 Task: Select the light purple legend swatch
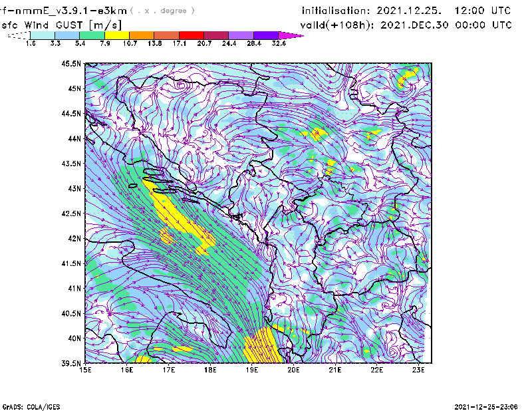[x=241, y=35]
